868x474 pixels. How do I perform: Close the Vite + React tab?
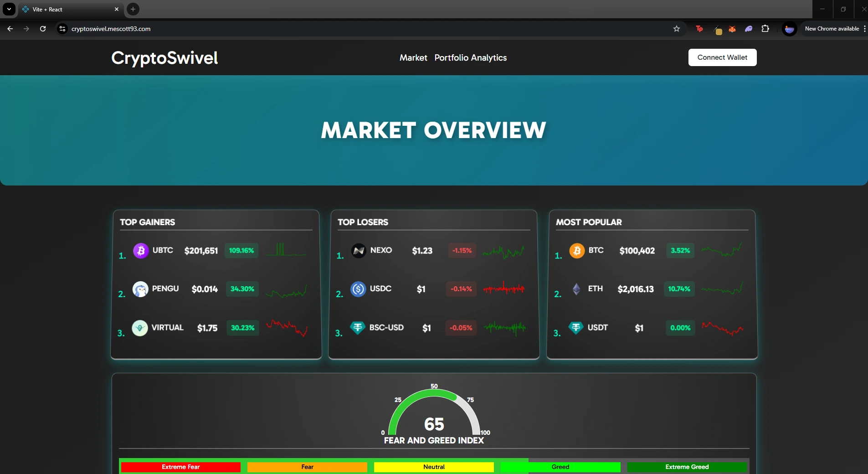point(117,9)
